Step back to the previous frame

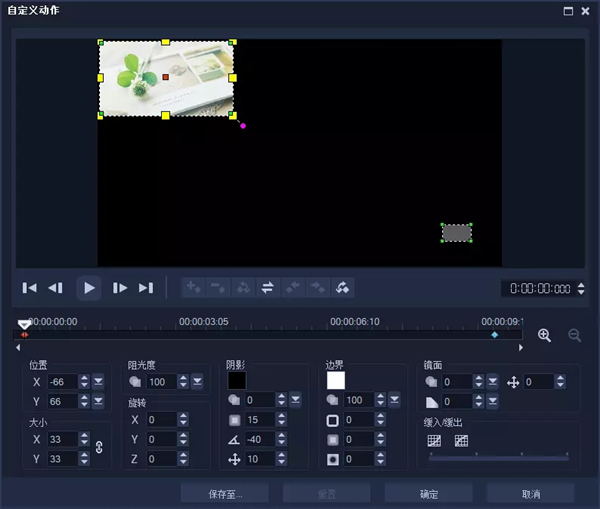pos(56,288)
